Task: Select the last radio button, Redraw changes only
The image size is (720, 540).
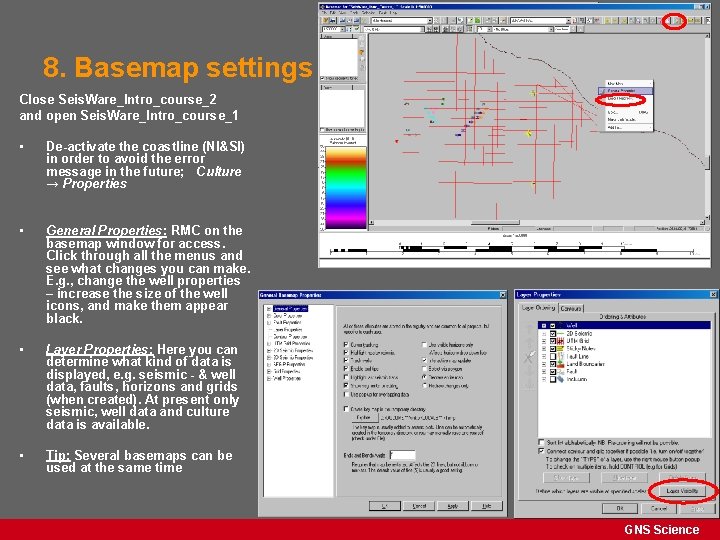Action: [424, 386]
